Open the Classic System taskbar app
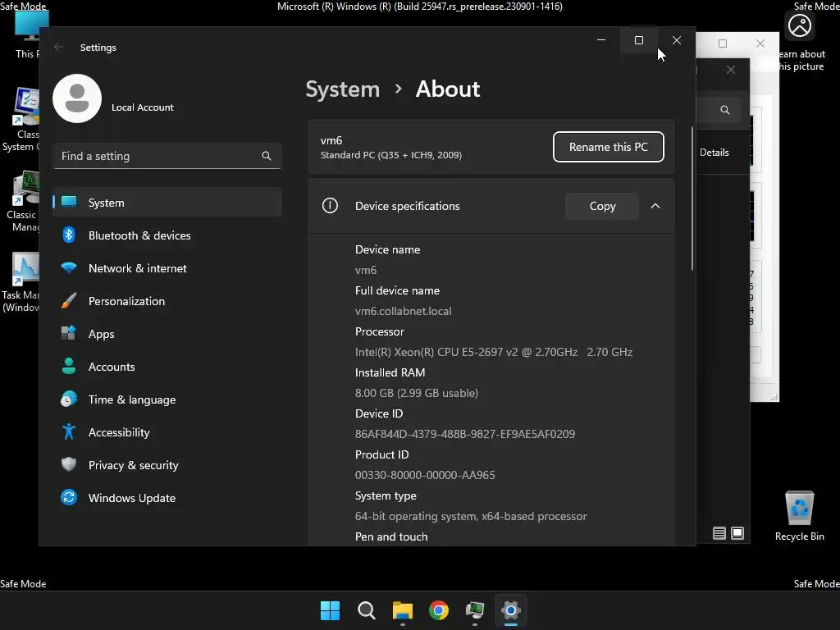 475,610
